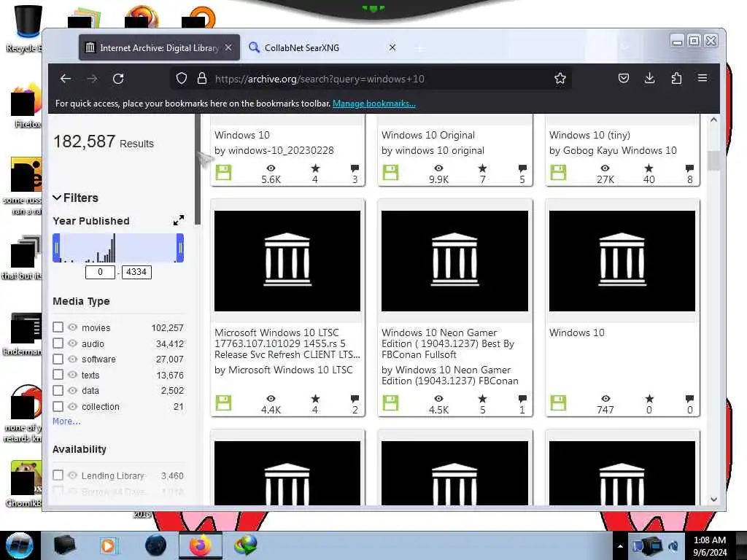Click software floppy icon on Neon Gamer card

coord(391,402)
